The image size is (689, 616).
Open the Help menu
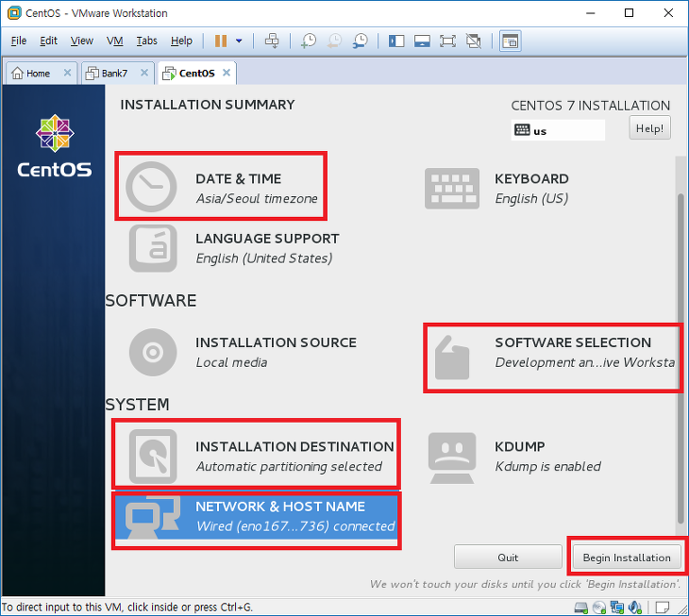[x=181, y=41]
